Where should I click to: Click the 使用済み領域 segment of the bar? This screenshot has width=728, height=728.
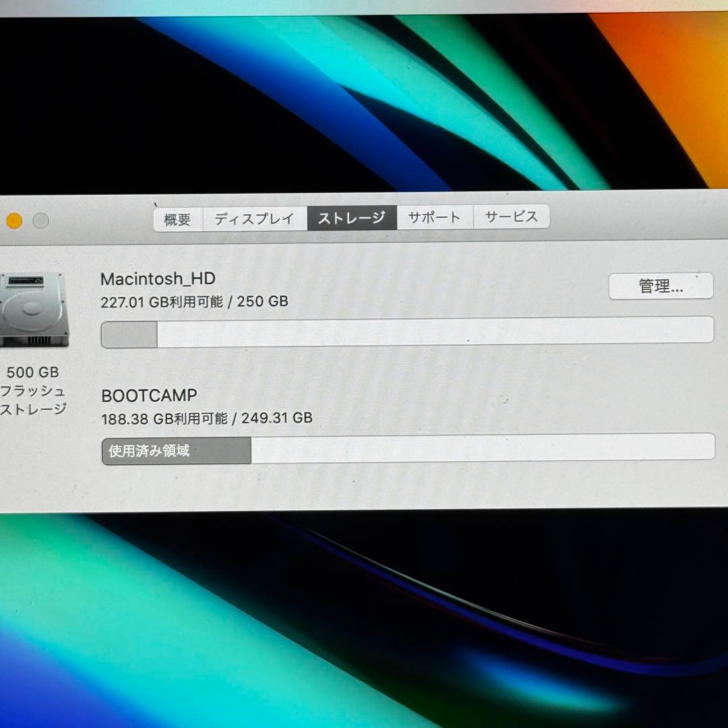click(x=175, y=447)
